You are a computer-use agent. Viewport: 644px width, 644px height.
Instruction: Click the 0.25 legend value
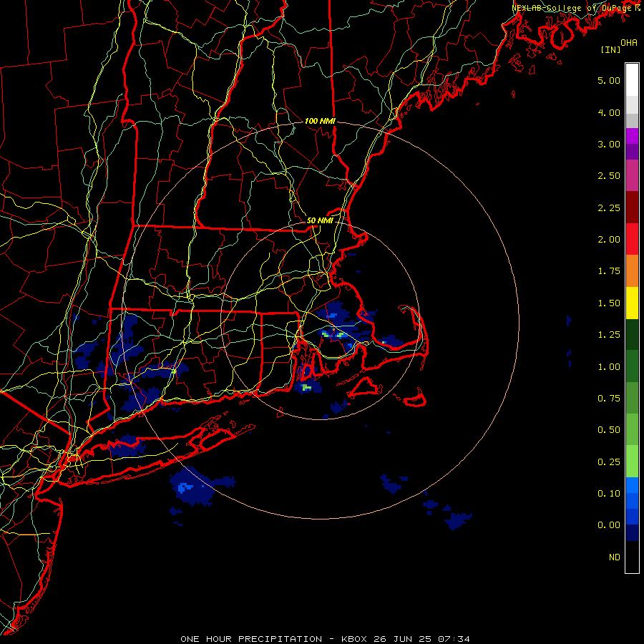(609, 462)
